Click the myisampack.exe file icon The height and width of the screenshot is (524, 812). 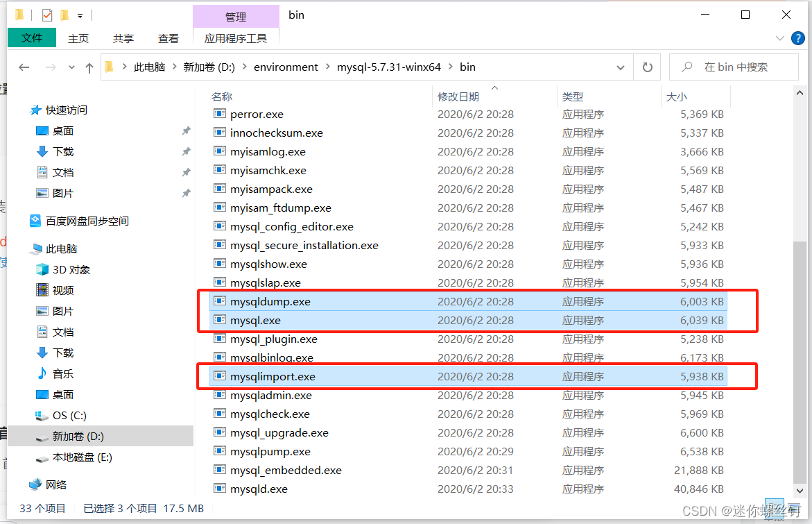(x=220, y=189)
